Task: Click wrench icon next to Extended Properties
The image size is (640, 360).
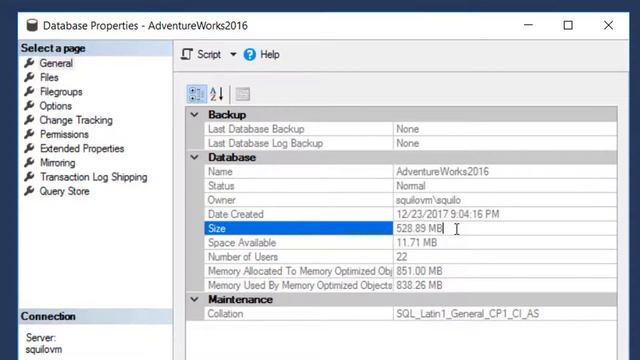Action: pyautogui.click(x=29, y=149)
